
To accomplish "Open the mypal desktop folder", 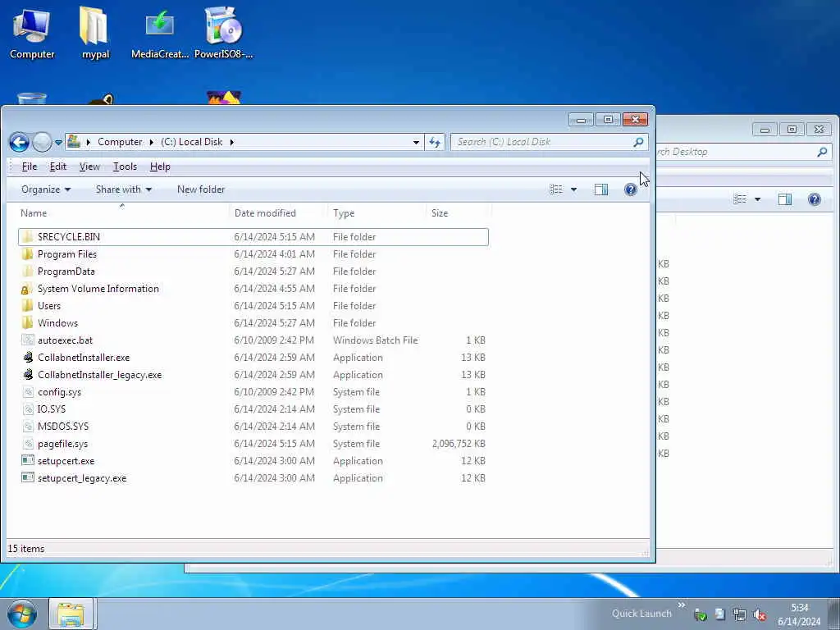I will coord(95,32).
